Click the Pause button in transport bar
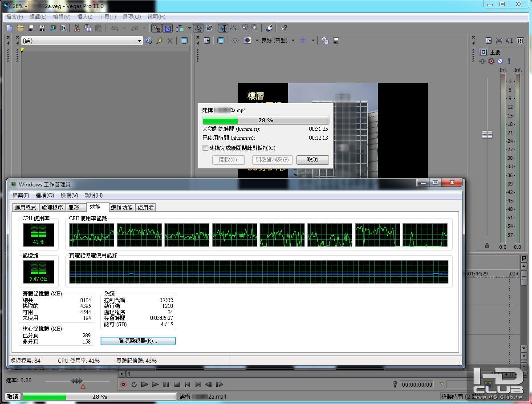Image resolution: width=532 pixels, height=404 pixels. 166,384
